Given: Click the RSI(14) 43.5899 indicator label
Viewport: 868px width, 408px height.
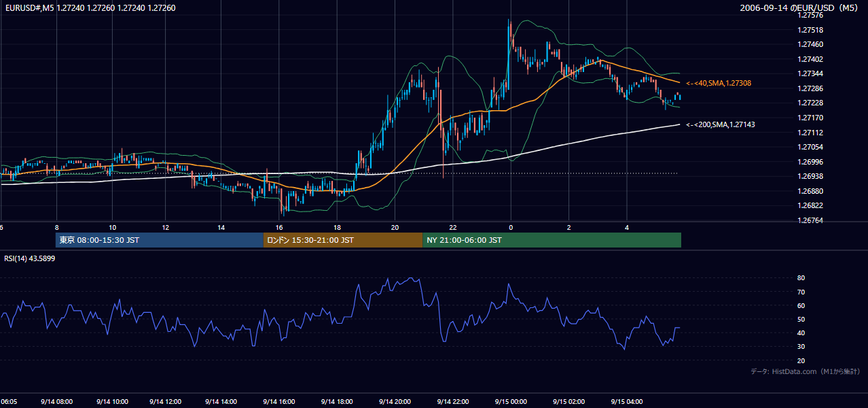Looking at the screenshot, I should 29,258.
